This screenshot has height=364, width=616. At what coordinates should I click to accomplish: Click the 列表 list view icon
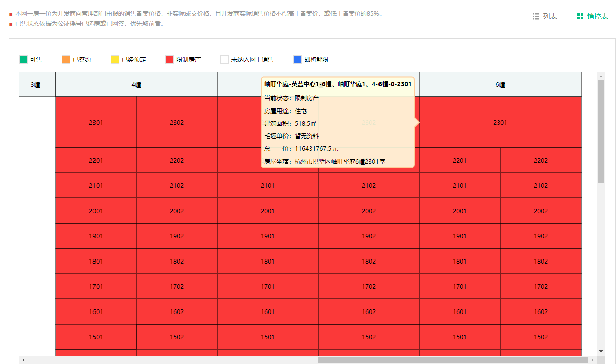pyautogui.click(x=536, y=17)
